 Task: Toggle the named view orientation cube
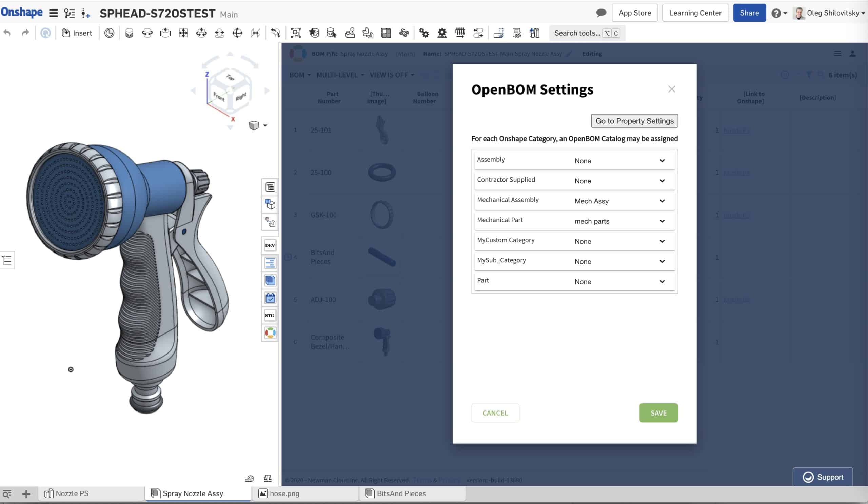click(x=254, y=125)
